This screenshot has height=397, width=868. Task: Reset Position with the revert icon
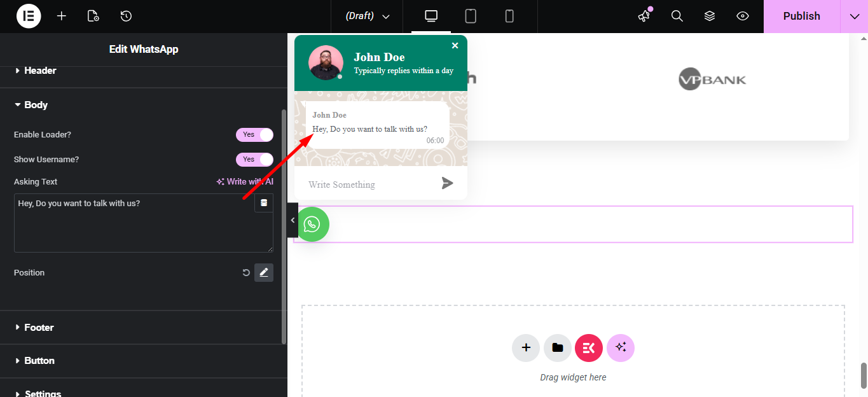tap(246, 272)
